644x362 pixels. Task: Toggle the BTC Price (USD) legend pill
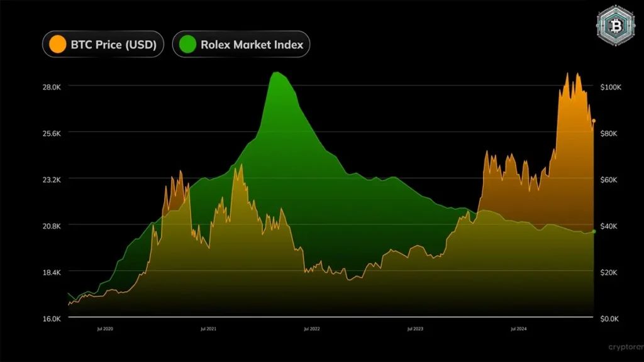click(103, 45)
